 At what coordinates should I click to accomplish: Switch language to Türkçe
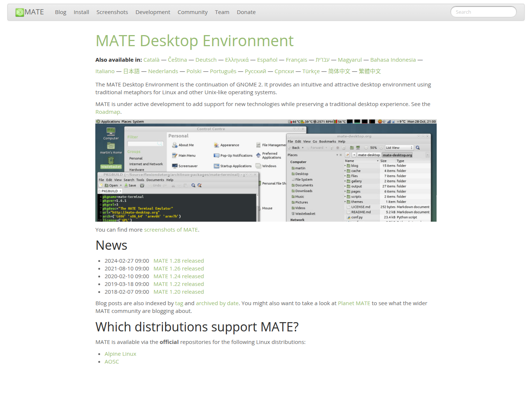(311, 71)
